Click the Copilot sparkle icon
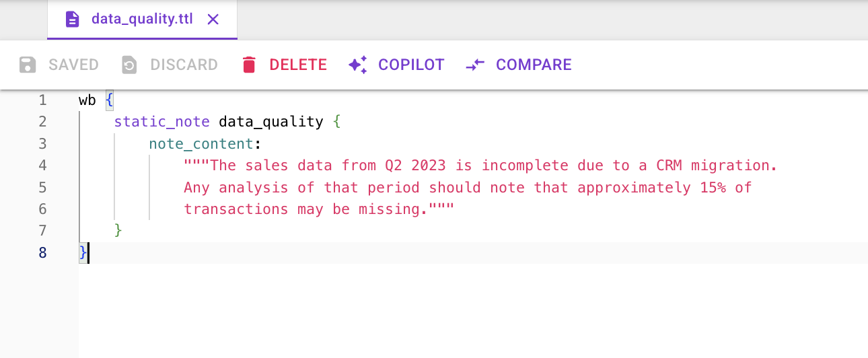Screen dimensions: 868x358 click(x=357, y=65)
